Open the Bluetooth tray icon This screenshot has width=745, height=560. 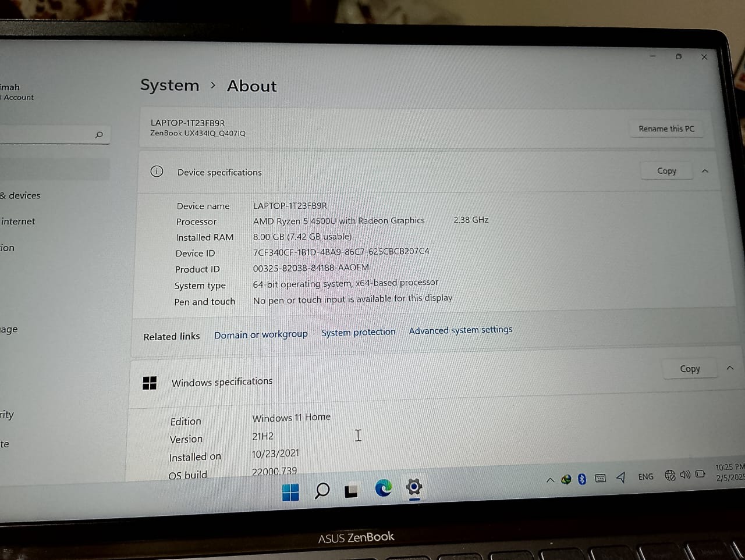[x=581, y=479]
